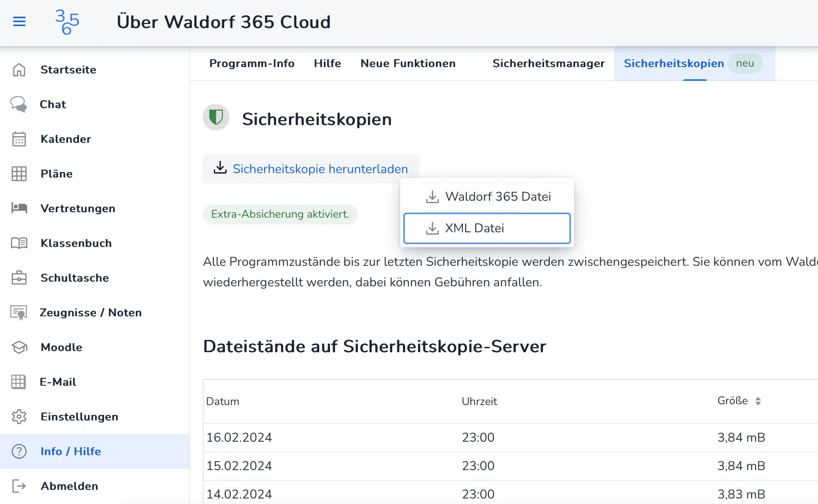
Task: Click the Uhrzeit column header
Action: pyautogui.click(x=479, y=401)
